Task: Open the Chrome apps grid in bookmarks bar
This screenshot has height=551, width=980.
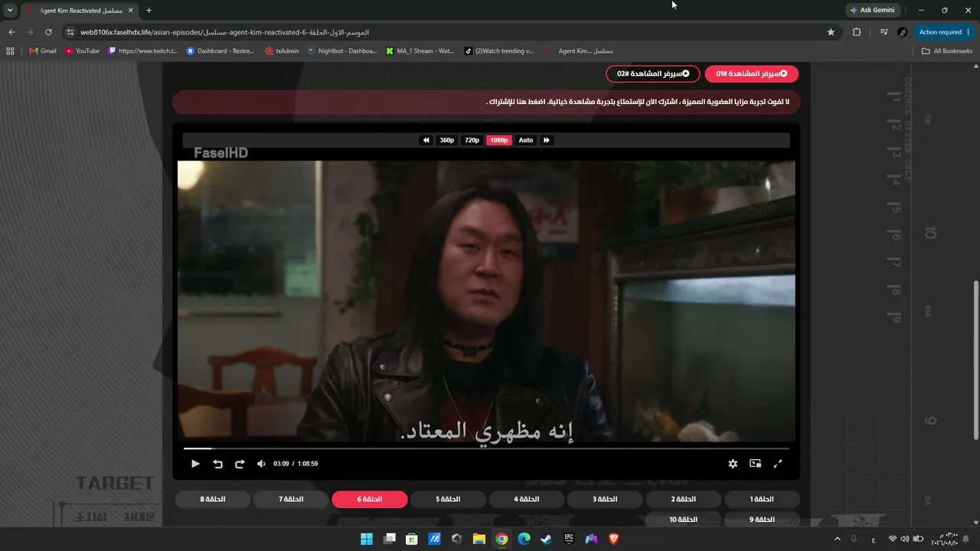Action: (10, 51)
